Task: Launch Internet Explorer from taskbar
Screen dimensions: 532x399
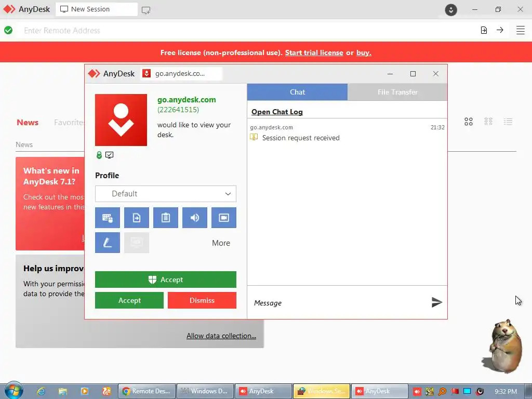Action: tap(41, 391)
